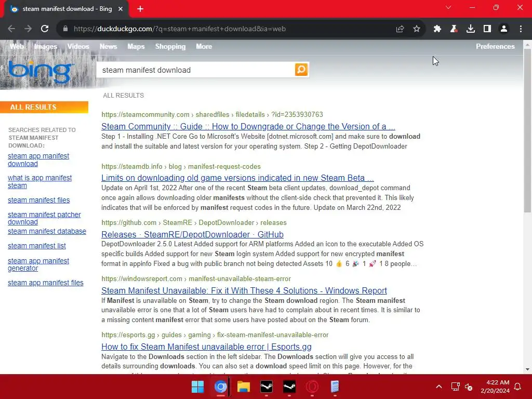The width and height of the screenshot is (532, 399).
Task: Select the orange ALL RESULTS filter
Action: pos(44,107)
